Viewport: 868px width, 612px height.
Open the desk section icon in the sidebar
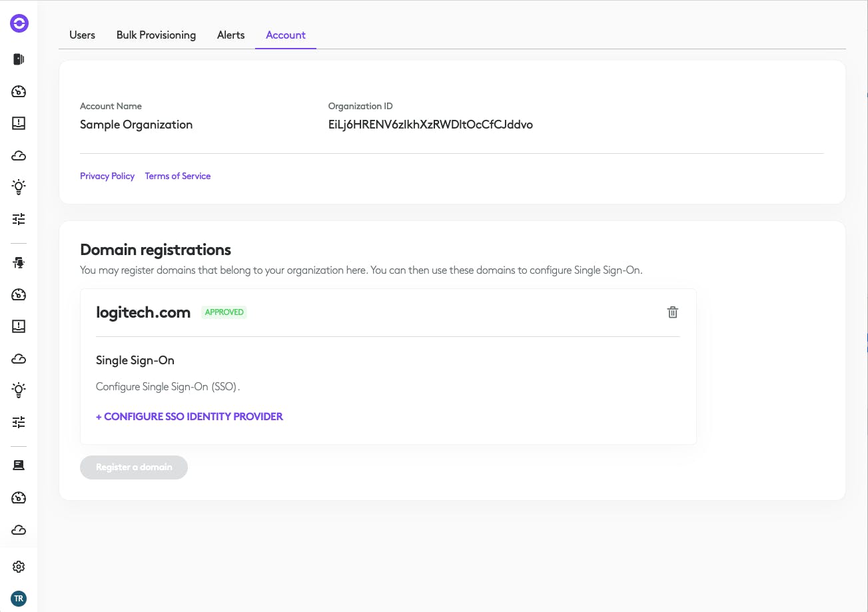point(19,262)
